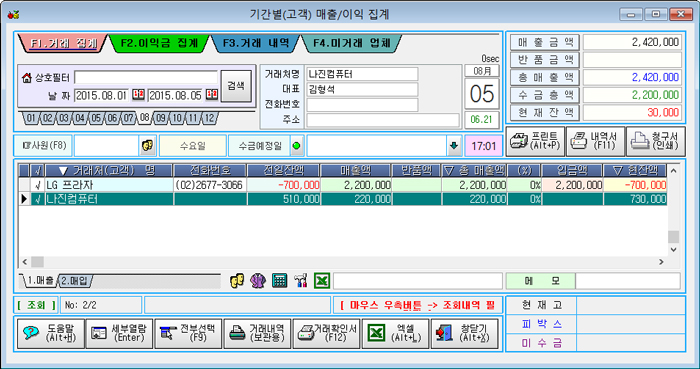Click the 엑셀 (Alt+L) button
The height and width of the screenshot is (369, 700).
[x=395, y=333]
